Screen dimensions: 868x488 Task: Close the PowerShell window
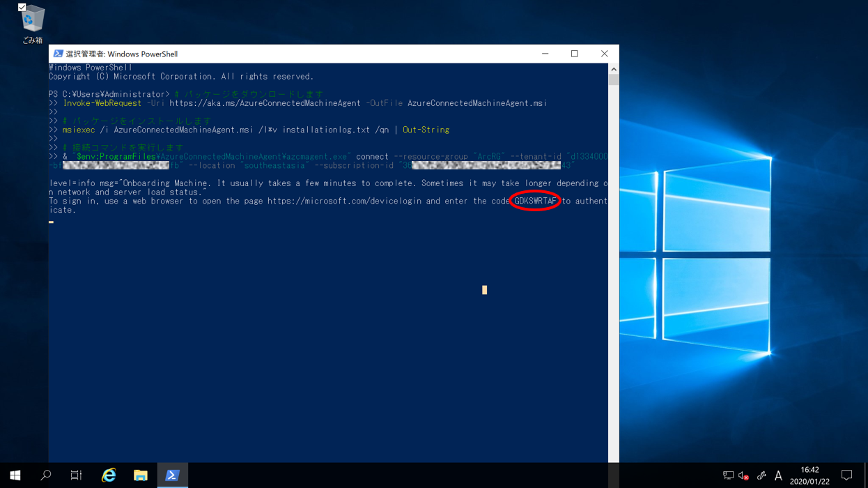pos(604,54)
